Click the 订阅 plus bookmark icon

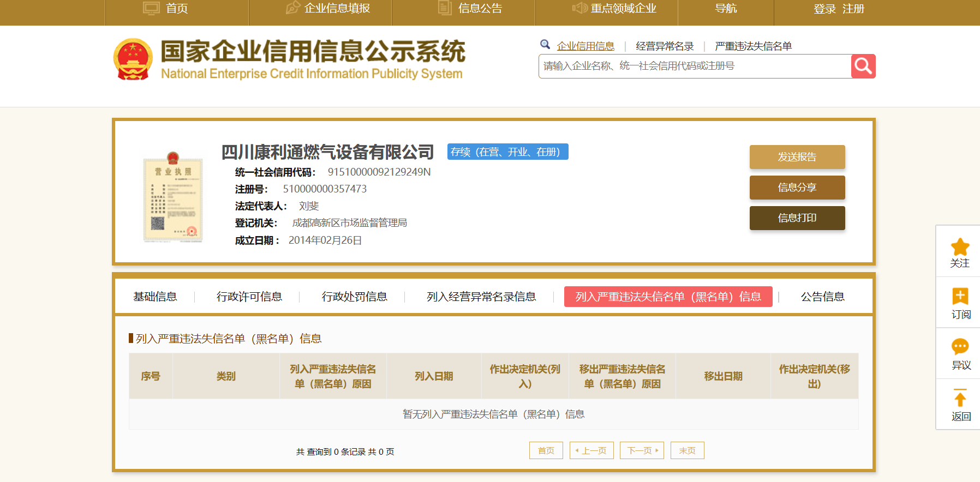(960, 296)
